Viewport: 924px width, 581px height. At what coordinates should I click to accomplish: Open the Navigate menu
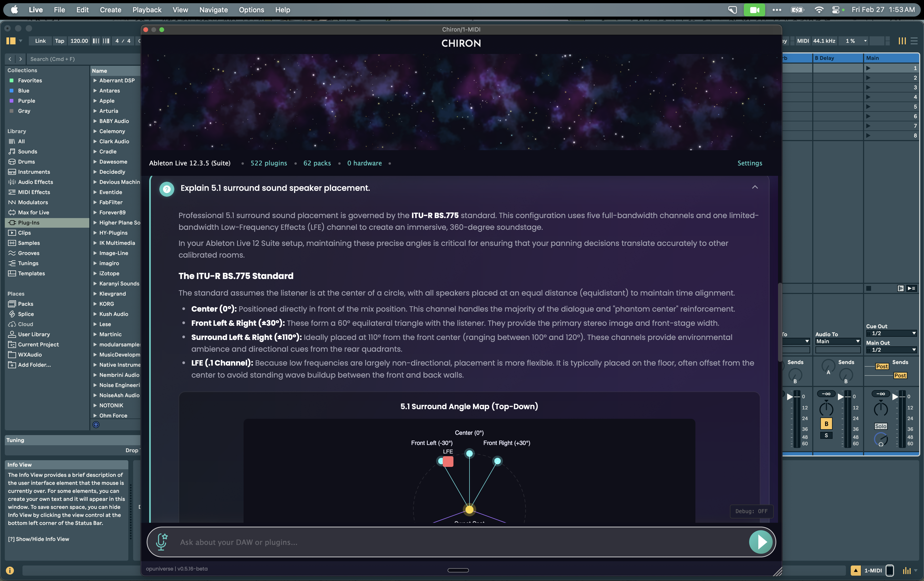(x=213, y=10)
